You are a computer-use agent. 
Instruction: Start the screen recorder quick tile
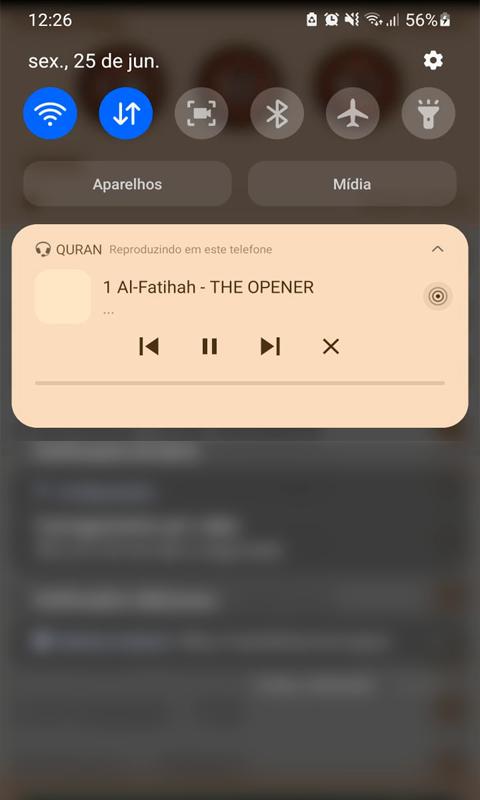tap(201, 113)
